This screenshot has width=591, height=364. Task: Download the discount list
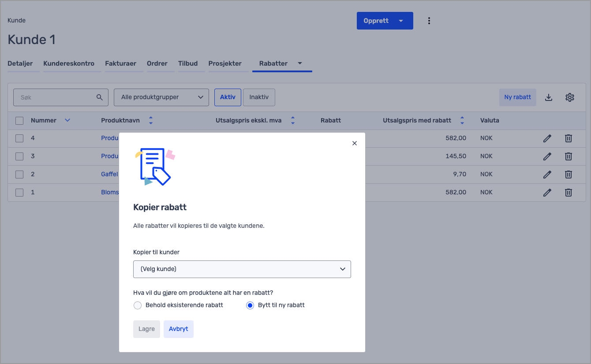tap(548, 97)
